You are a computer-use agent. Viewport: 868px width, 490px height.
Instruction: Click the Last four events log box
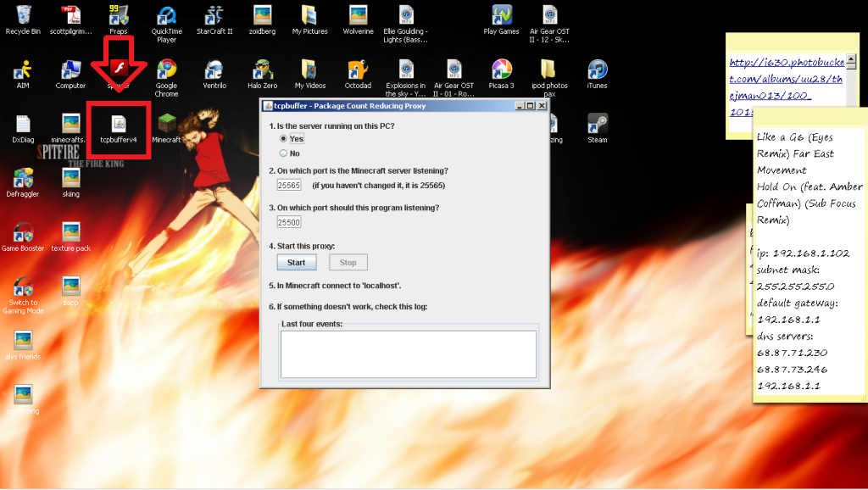click(408, 354)
